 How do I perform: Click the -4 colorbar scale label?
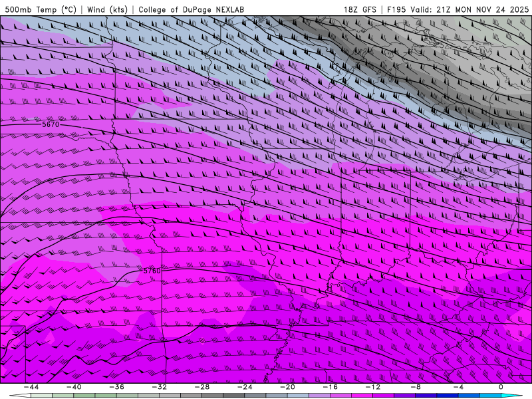tap(458, 387)
